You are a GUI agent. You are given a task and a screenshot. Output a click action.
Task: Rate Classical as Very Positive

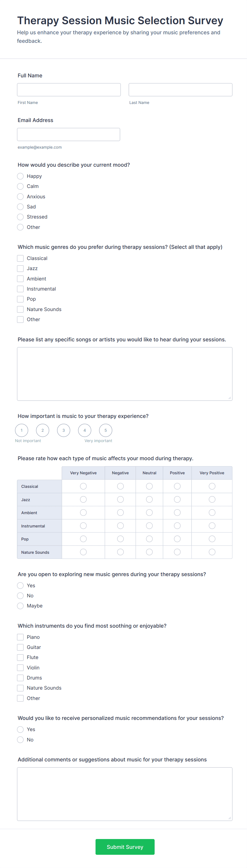click(x=212, y=486)
